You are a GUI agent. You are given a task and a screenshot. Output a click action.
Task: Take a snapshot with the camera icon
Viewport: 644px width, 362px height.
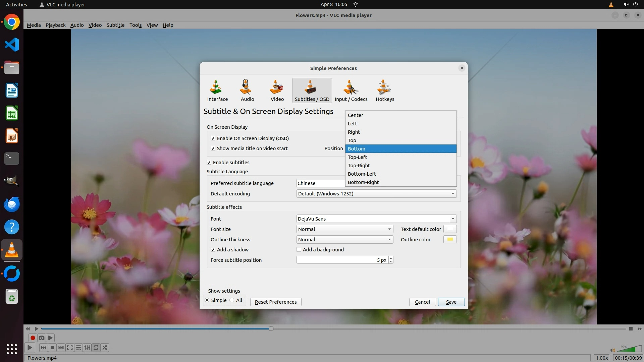[x=42, y=338]
